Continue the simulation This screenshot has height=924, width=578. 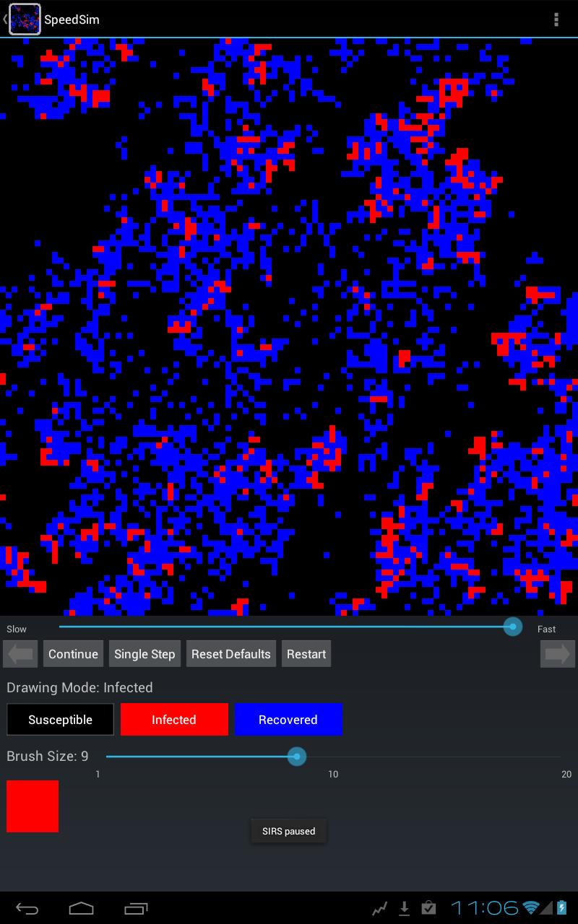73,654
